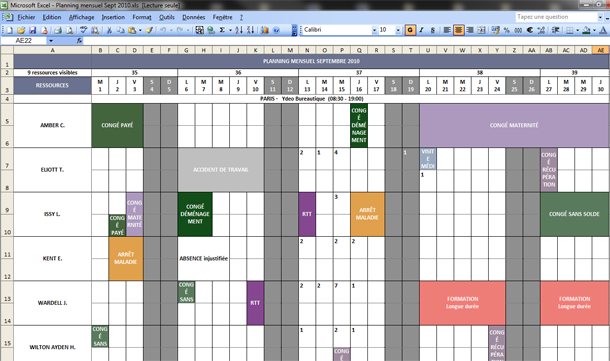Select the 'CONGÉ MATERNITÉ' cell for Amber C.
This screenshot has height=361, width=610.
[x=514, y=125]
